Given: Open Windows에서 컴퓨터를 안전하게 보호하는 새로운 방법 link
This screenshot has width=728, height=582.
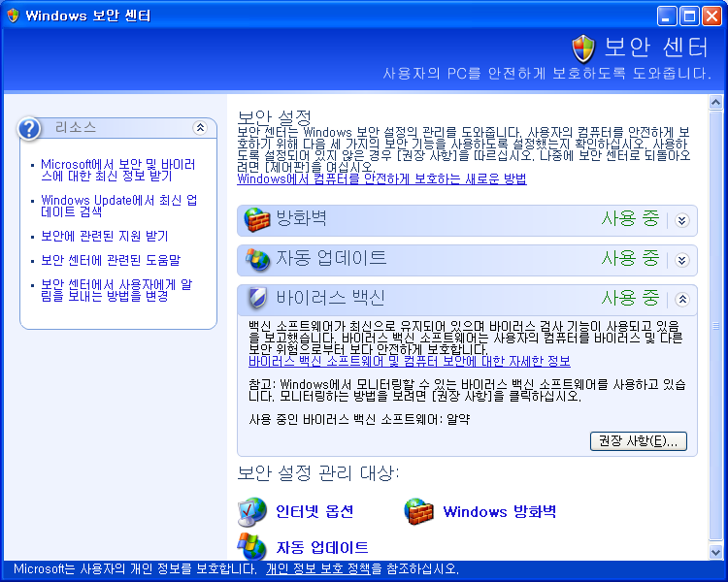Looking at the screenshot, I should 381,178.
